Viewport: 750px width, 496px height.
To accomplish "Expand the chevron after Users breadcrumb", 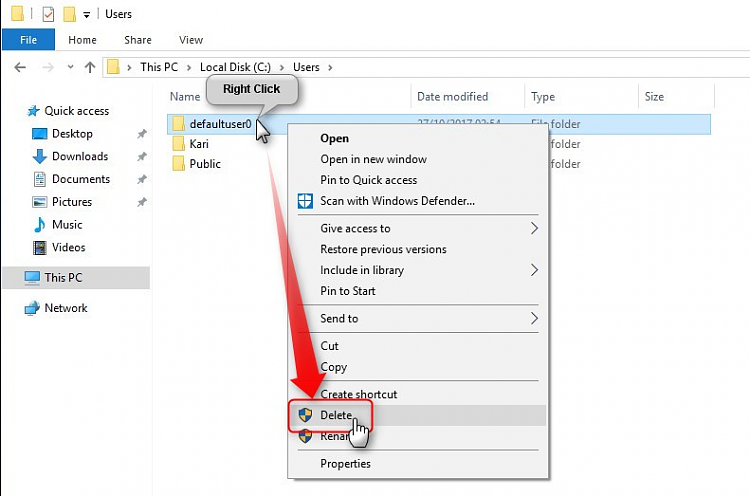I will tap(330, 67).
